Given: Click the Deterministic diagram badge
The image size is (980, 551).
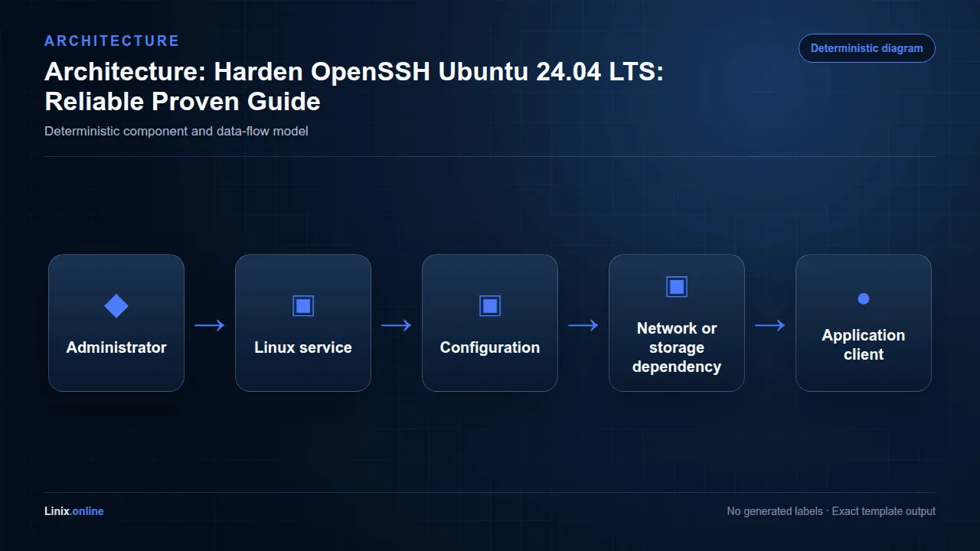Looking at the screenshot, I should 867,48.
